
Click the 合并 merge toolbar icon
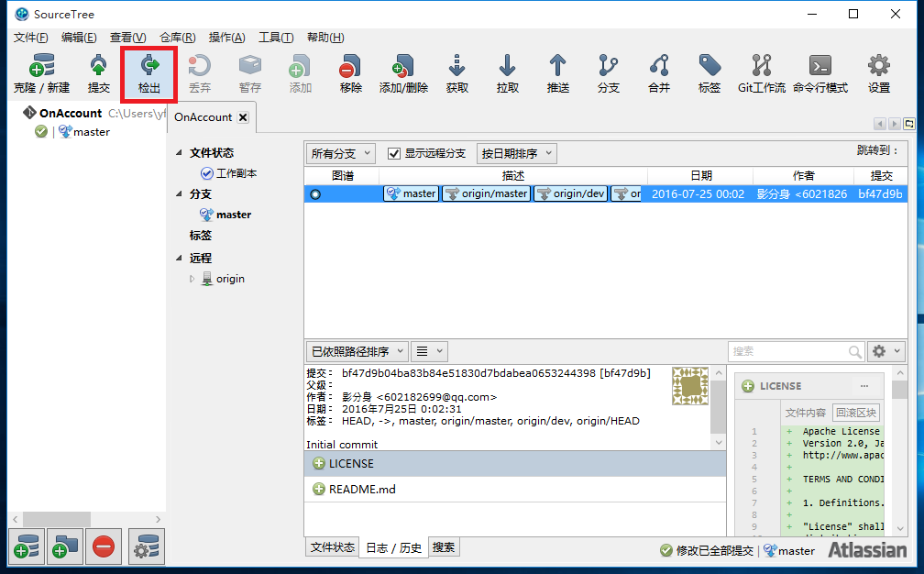click(x=659, y=73)
